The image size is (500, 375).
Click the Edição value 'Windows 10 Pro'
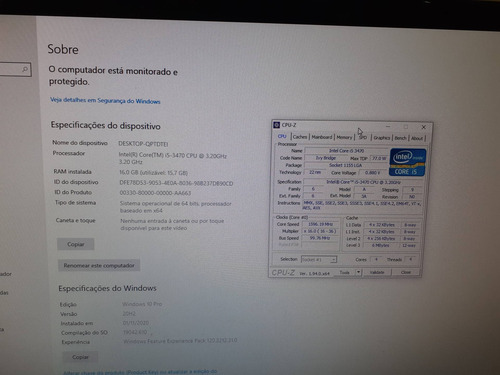(x=142, y=304)
